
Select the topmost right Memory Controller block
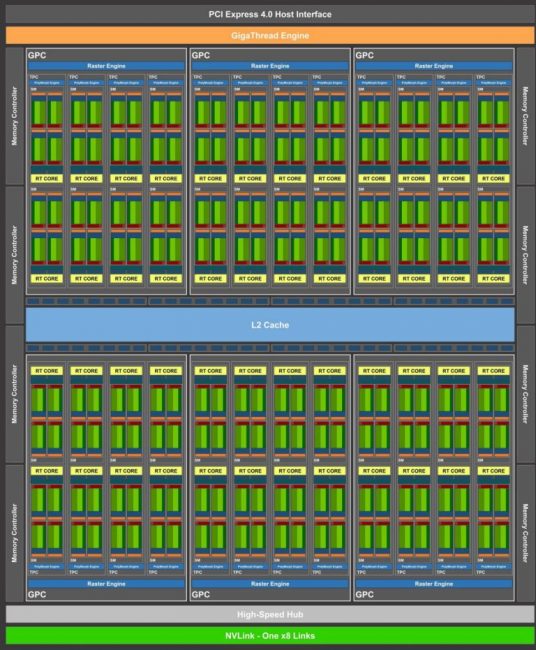(x=525, y=116)
